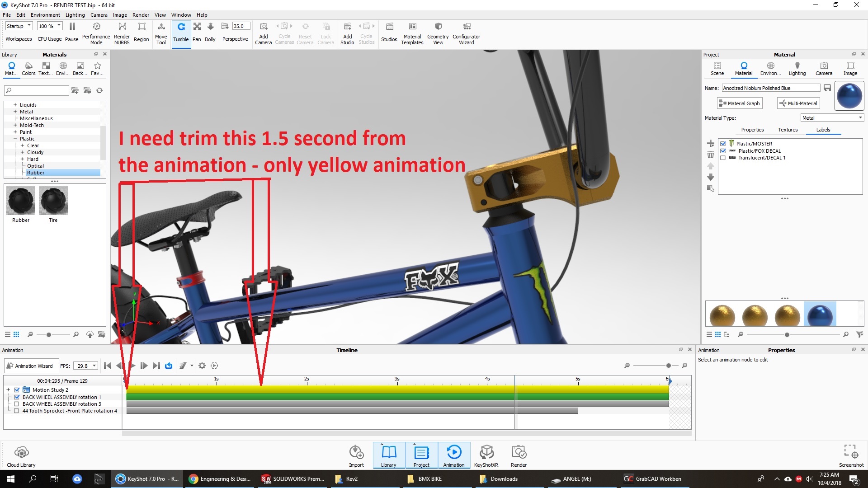868x488 pixels.
Task: Click the Material Graph button
Action: click(740, 103)
